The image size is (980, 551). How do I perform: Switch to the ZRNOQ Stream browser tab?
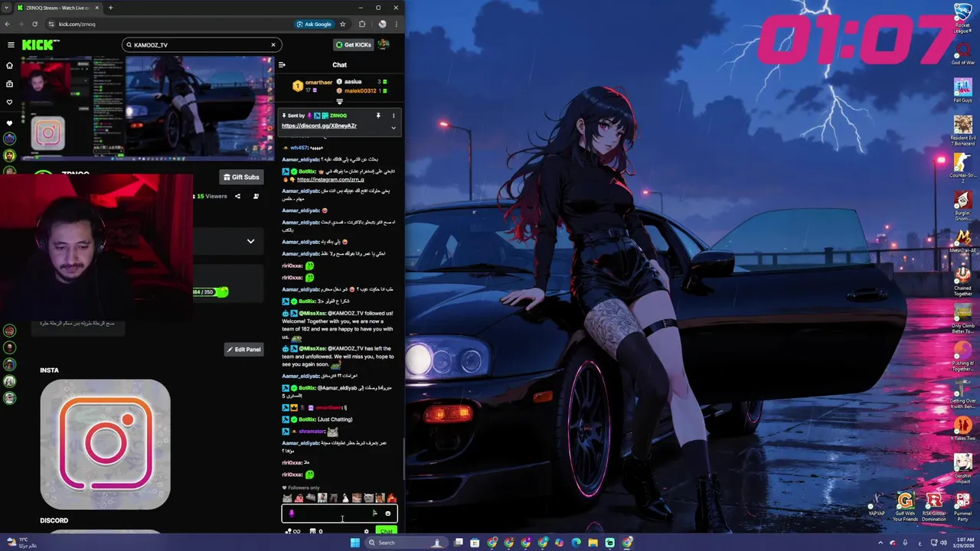tap(57, 8)
